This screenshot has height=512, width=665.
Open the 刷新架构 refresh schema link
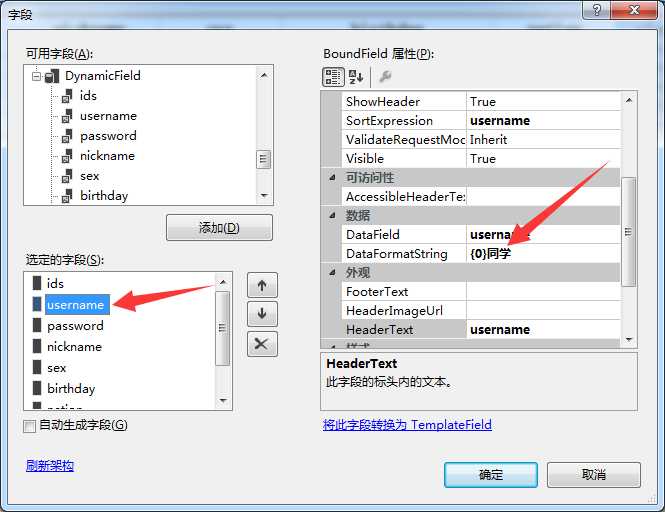pos(50,466)
